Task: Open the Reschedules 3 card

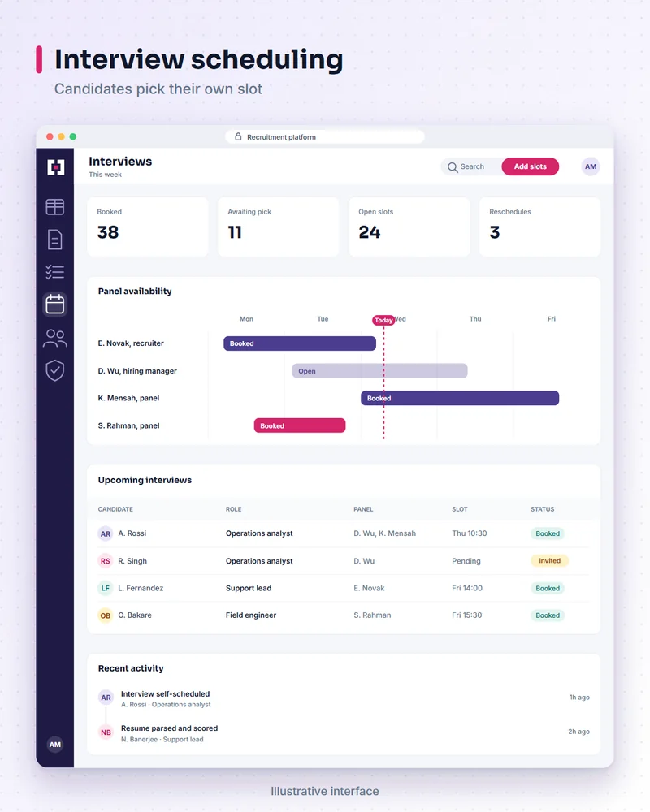Action: (x=539, y=227)
